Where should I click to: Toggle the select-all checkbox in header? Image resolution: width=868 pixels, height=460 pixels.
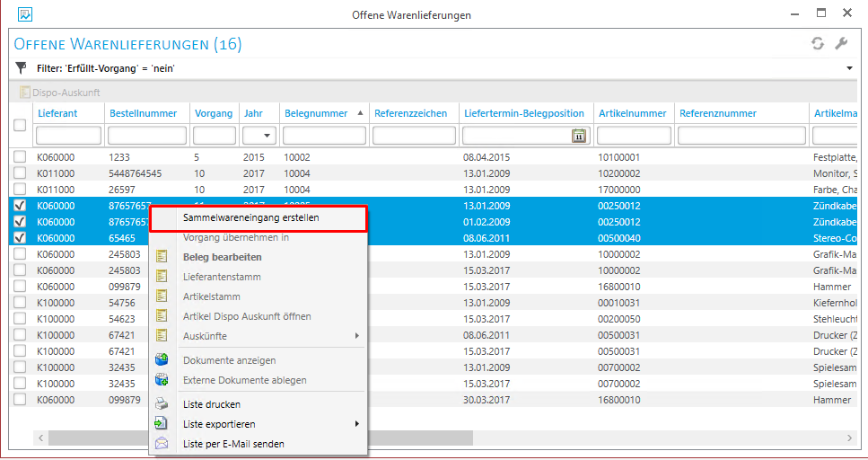20,125
